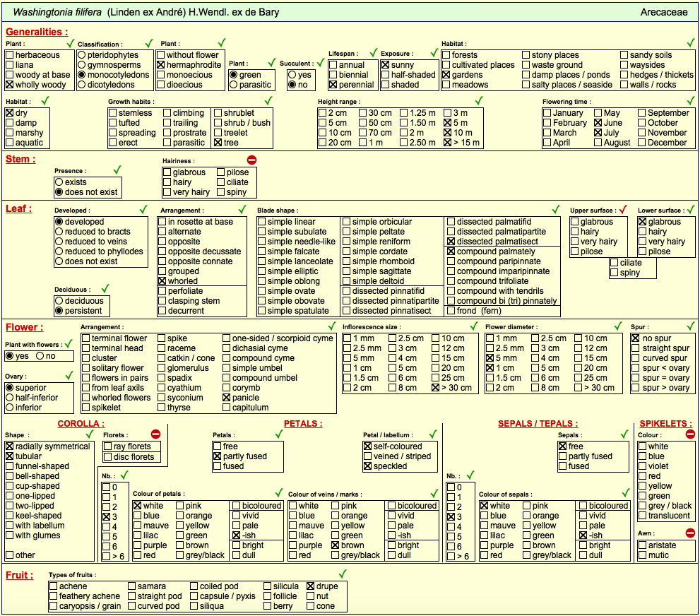Click the PETALS subsection heading
Screen dimensions: 700x616
coord(303,424)
